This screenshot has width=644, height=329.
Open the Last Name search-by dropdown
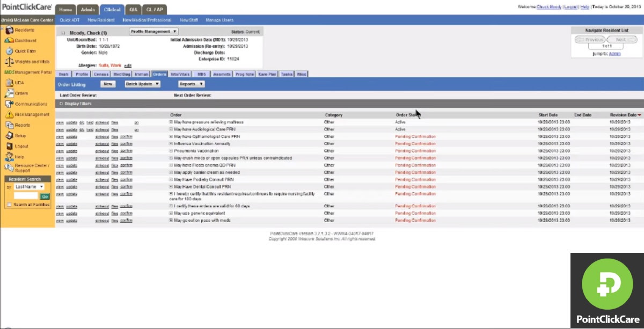click(29, 187)
